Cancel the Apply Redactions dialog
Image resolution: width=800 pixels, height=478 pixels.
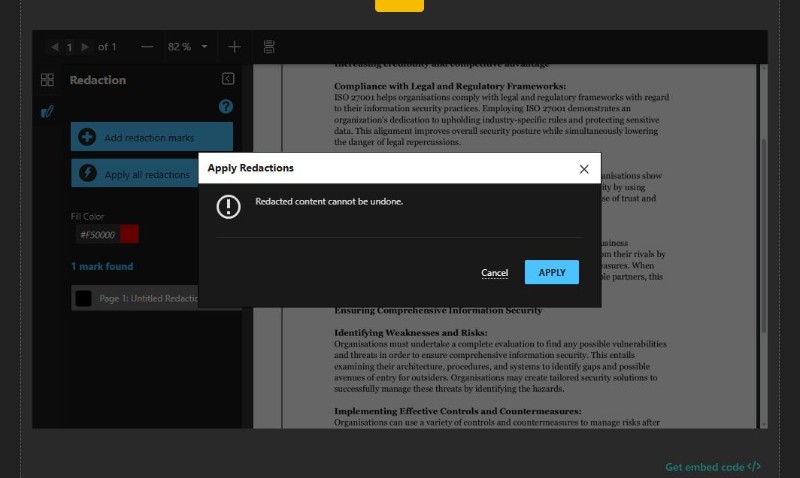[x=494, y=273]
